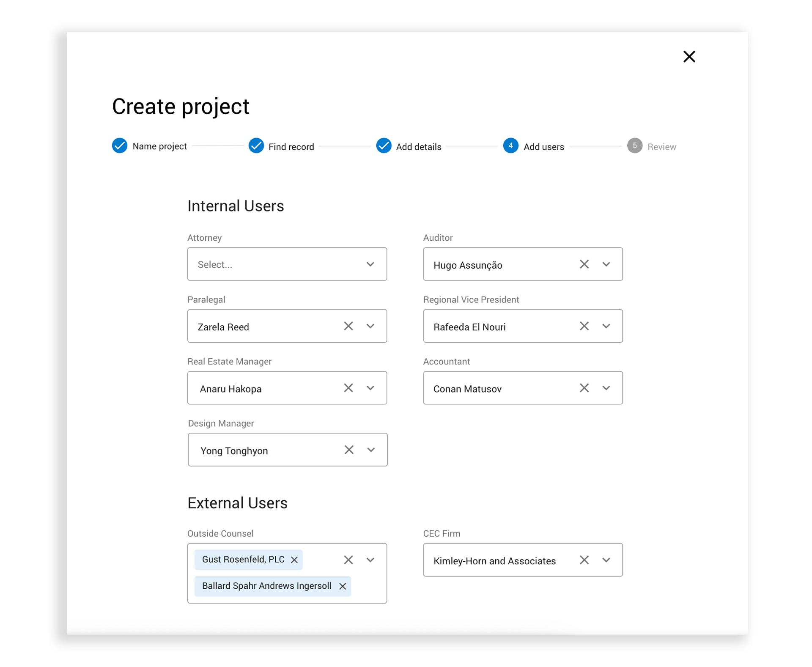The image size is (812, 667).
Task: Click the Name project checkmark icon
Action: coord(120,145)
